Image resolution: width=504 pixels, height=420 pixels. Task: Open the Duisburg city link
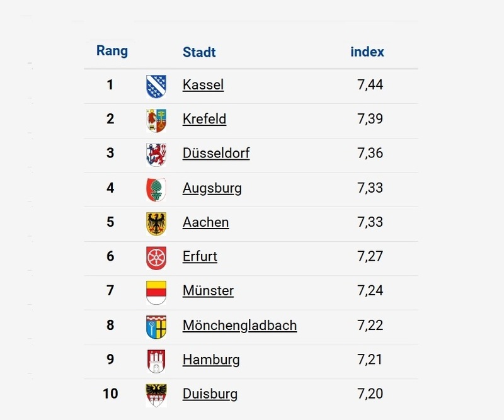(x=210, y=394)
